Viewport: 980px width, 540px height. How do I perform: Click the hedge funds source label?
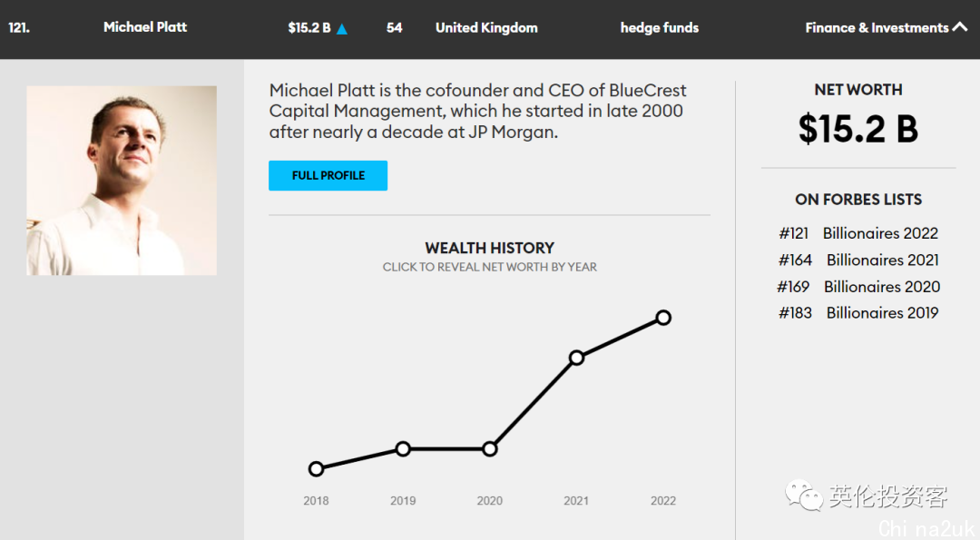[660, 27]
